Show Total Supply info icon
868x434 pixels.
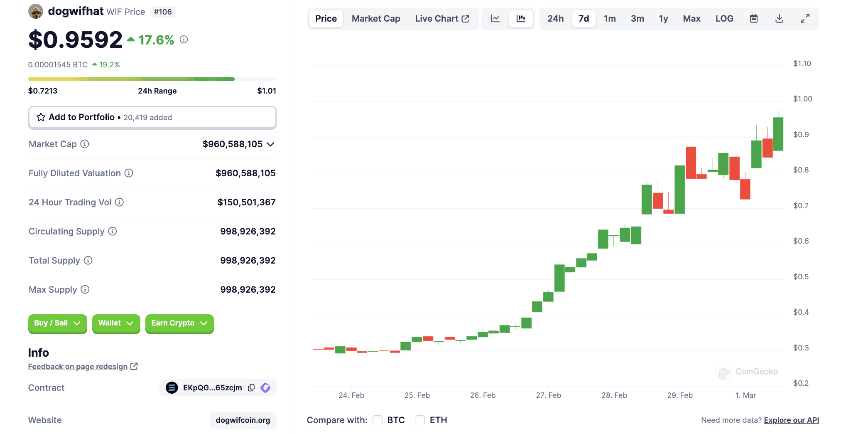(x=88, y=260)
